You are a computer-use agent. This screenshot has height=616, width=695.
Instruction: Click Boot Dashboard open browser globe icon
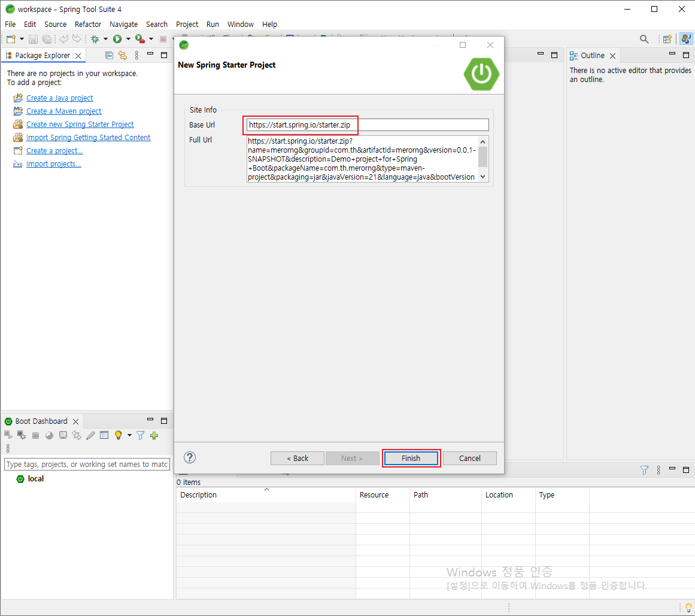coord(49,435)
